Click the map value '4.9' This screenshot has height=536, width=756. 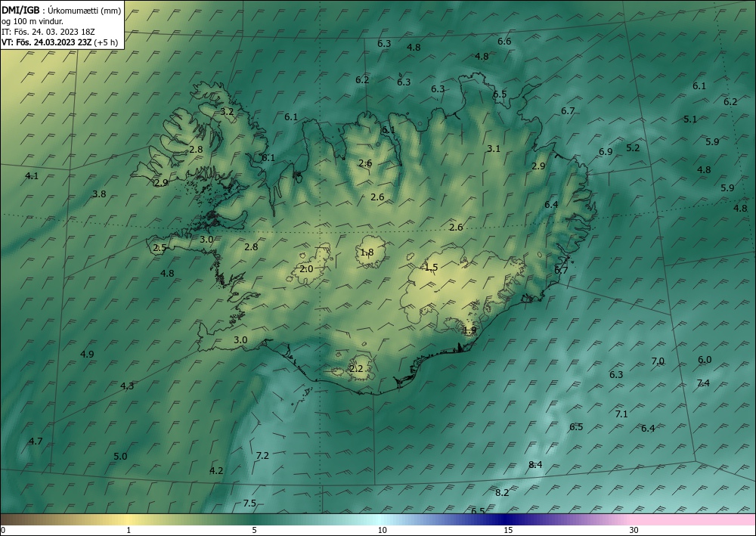tap(87, 354)
